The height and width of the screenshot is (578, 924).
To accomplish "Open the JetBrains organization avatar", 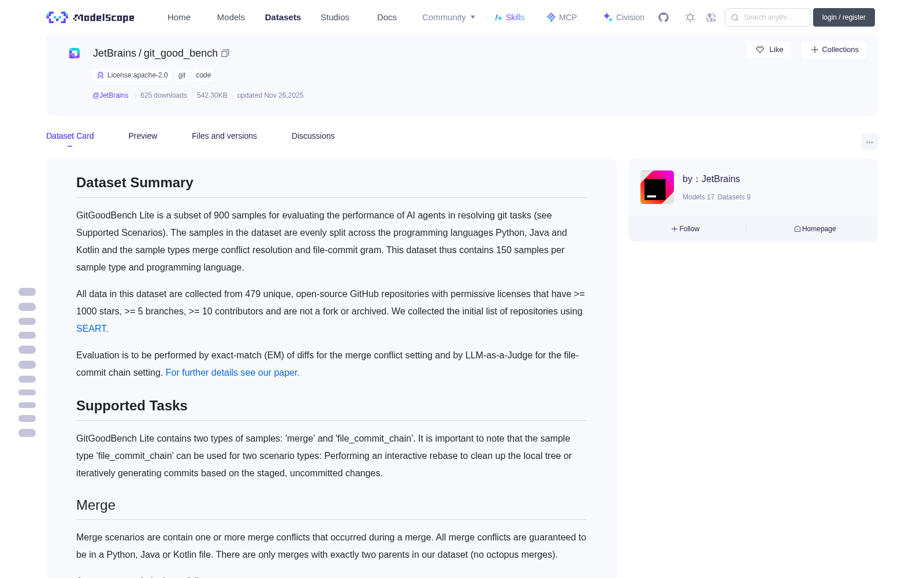I will 657,187.
